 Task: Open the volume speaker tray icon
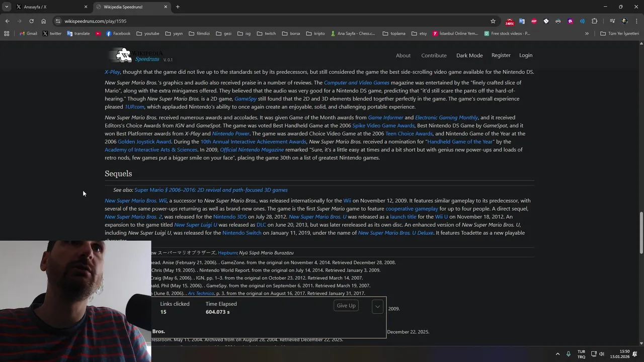(x=602, y=354)
